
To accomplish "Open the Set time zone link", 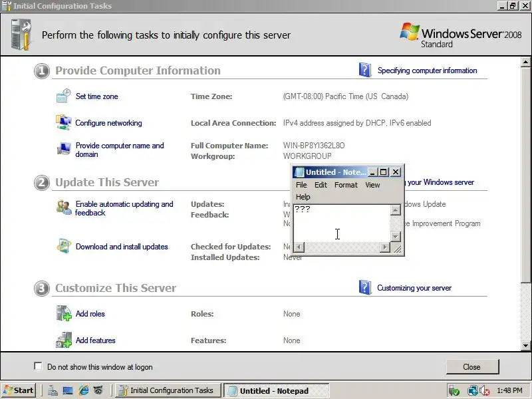I will point(96,96).
